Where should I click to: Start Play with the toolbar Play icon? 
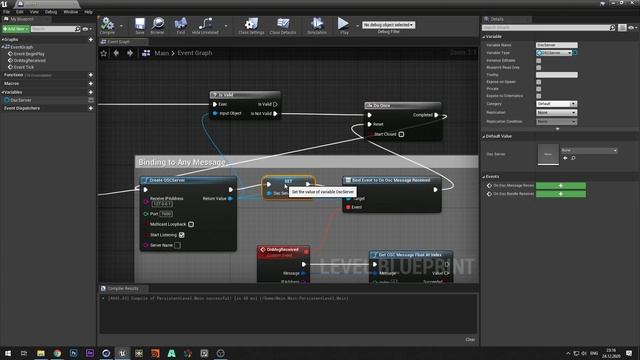tap(343, 24)
